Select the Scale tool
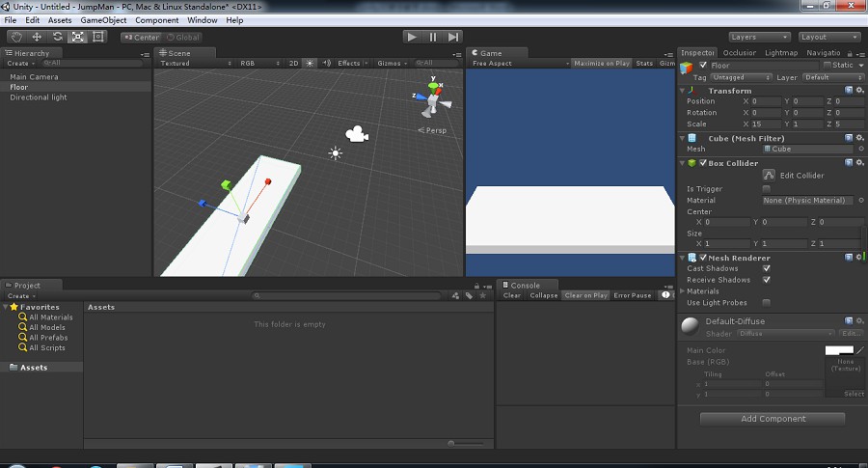Viewport: 868px width, 468px height. (x=77, y=37)
